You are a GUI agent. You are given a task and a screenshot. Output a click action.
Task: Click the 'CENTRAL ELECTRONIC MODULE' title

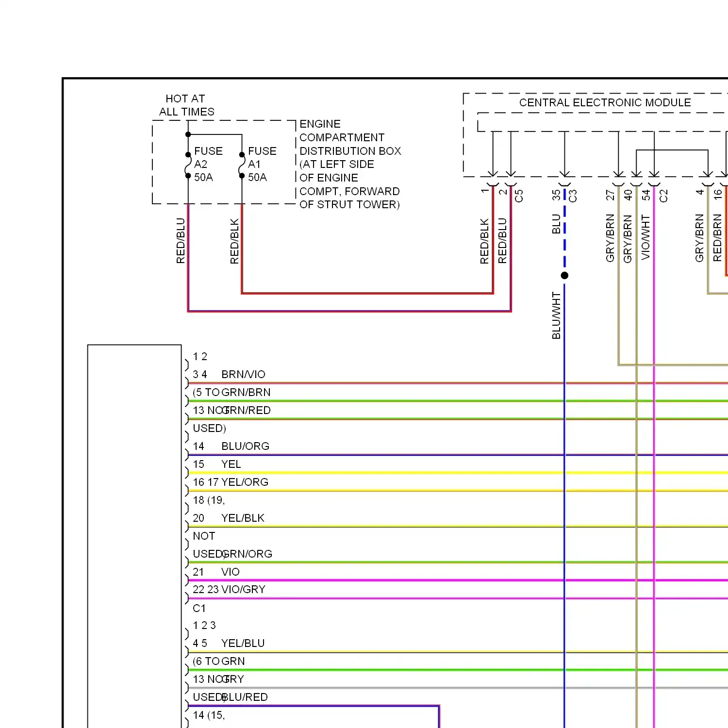605,102
